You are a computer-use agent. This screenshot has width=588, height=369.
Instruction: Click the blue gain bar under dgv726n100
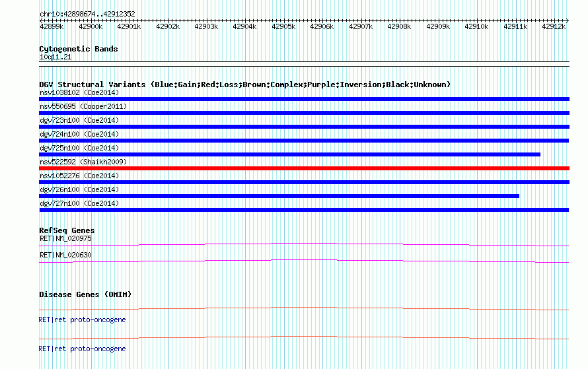279,196
